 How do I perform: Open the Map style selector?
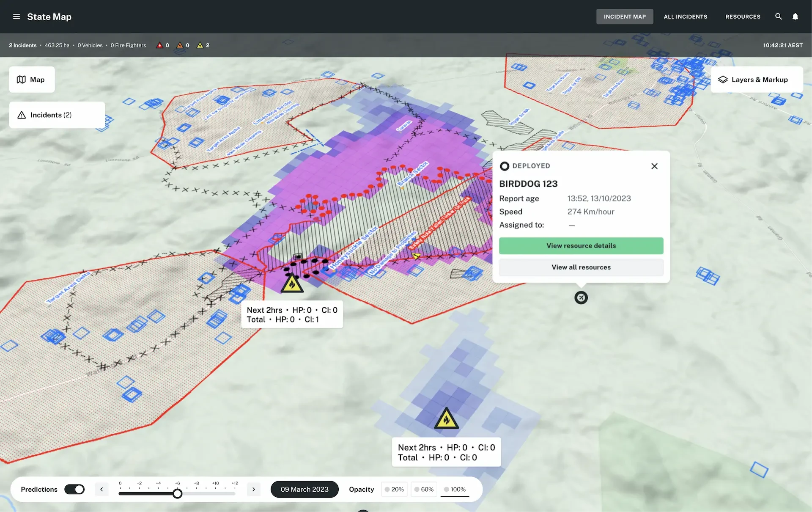(32, 80)
